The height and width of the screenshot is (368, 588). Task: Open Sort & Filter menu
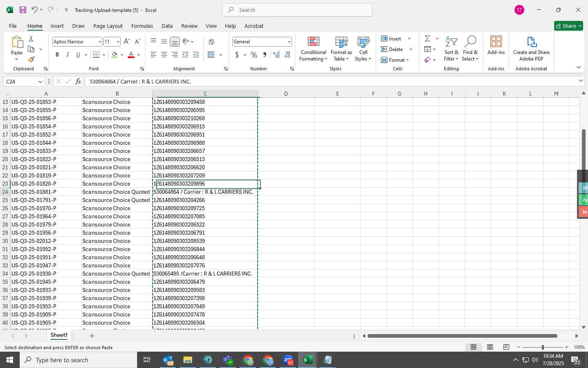click(451, 49)
